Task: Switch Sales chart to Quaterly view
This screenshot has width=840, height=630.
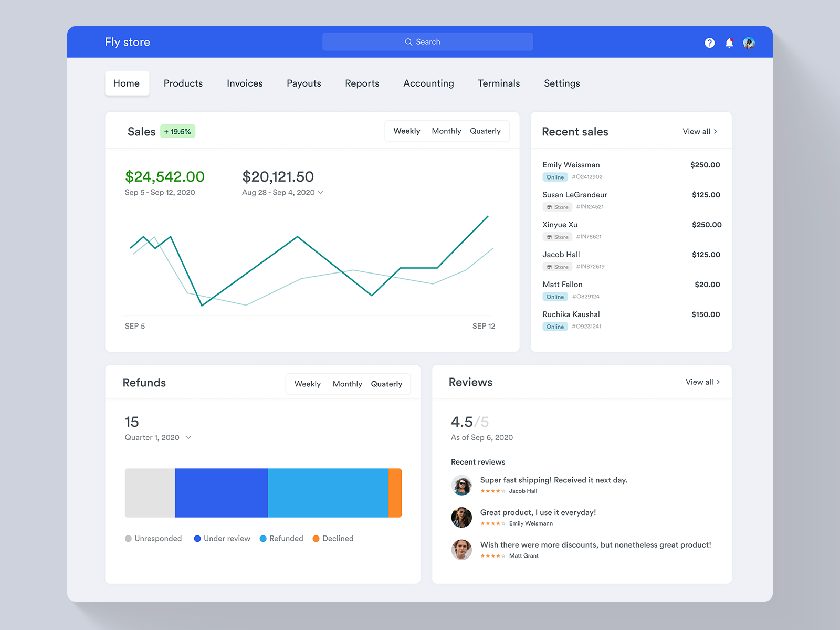Action: tap(485, 131)
